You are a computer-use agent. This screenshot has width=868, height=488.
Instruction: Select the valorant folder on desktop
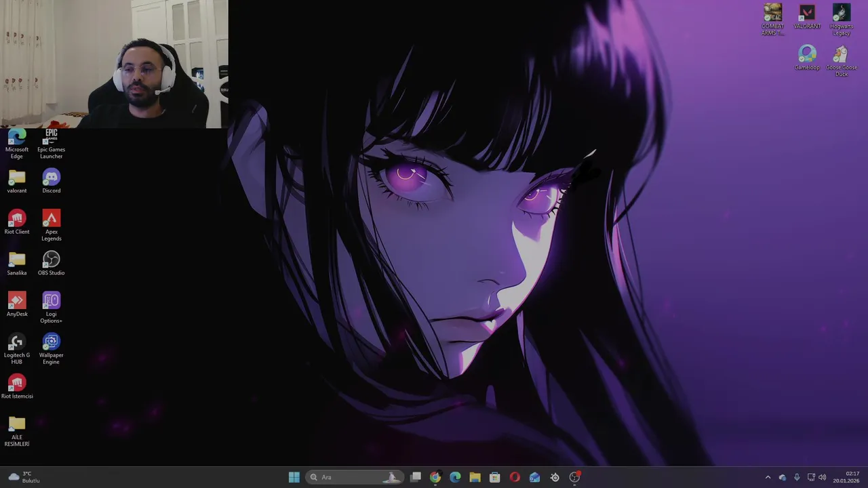tap(17, 182)
